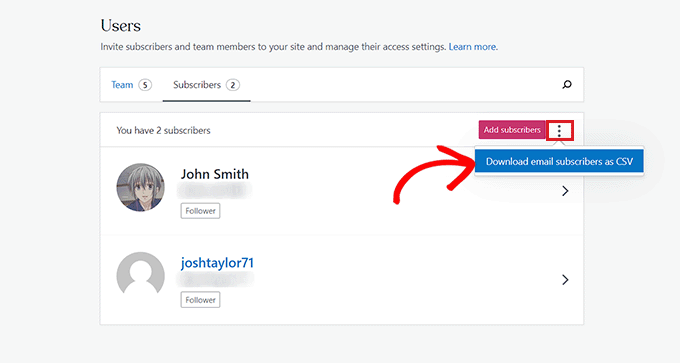Click John Smith's Follower badge
Image resolution: width=680 pixels, height=363 pixels.
point(200,211)
